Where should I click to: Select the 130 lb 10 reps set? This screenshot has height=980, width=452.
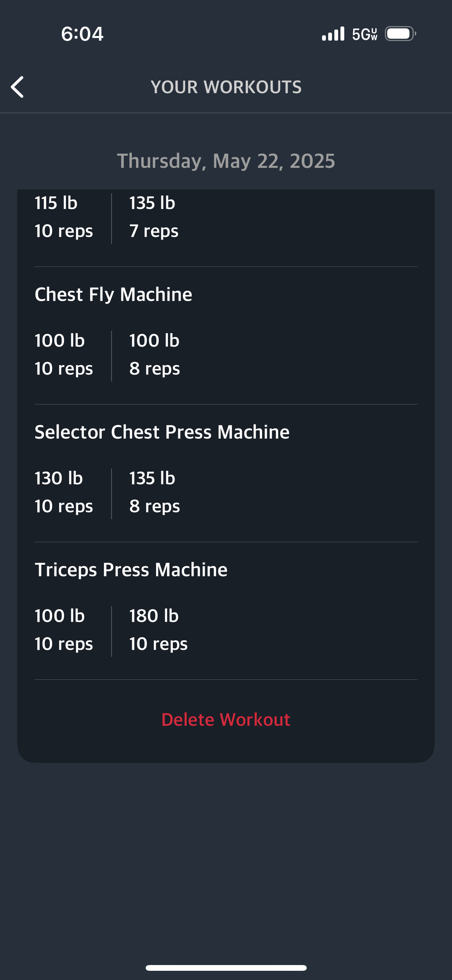coord(64,492)
